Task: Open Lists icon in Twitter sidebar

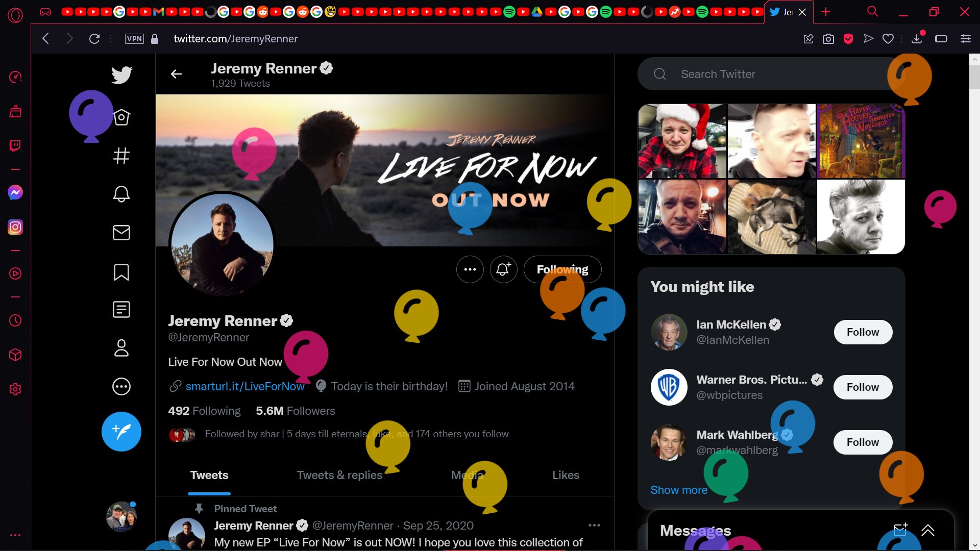Action: [x=121, y=310]
